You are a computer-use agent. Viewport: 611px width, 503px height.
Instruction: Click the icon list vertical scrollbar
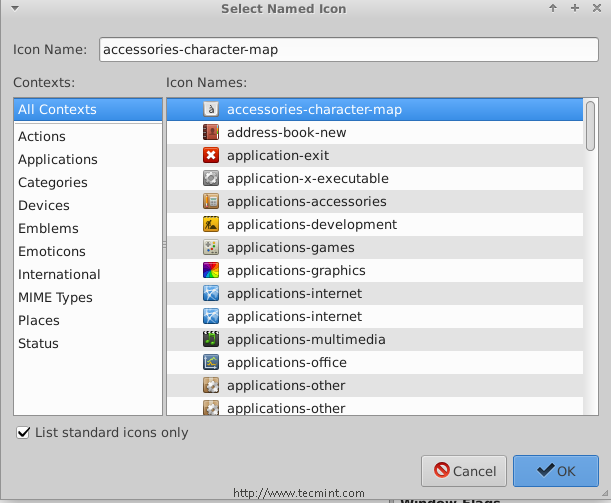[x=591, y=127]
